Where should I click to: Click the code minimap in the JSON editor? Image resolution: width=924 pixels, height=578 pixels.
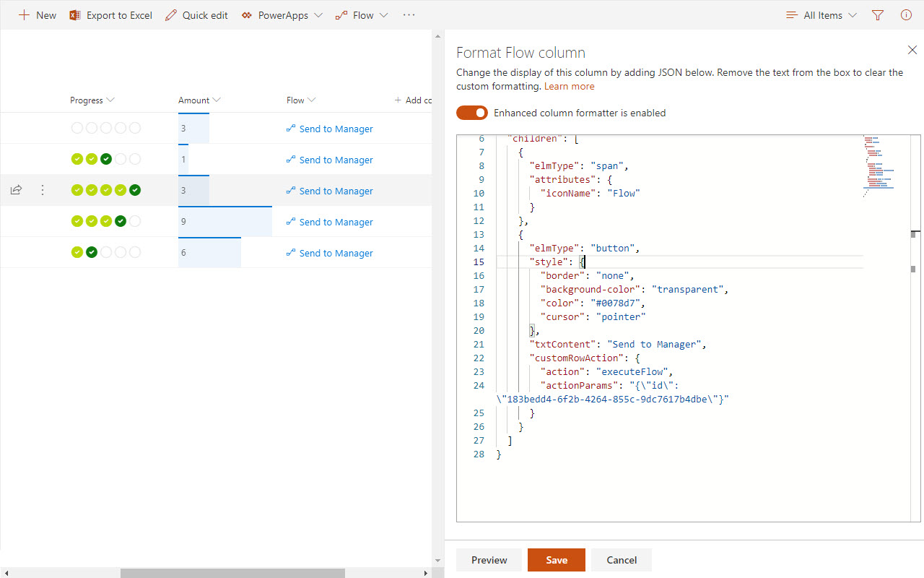coord(879,165)
